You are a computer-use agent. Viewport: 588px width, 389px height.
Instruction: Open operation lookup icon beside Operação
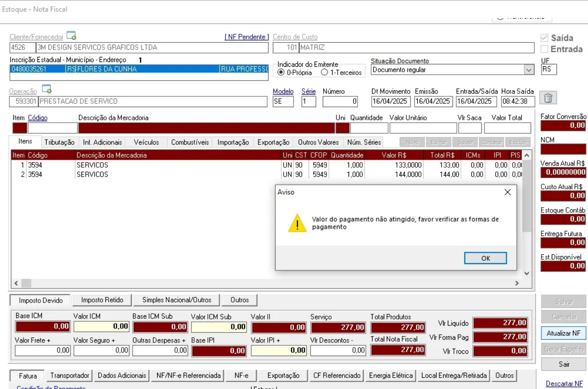(47, 89)
